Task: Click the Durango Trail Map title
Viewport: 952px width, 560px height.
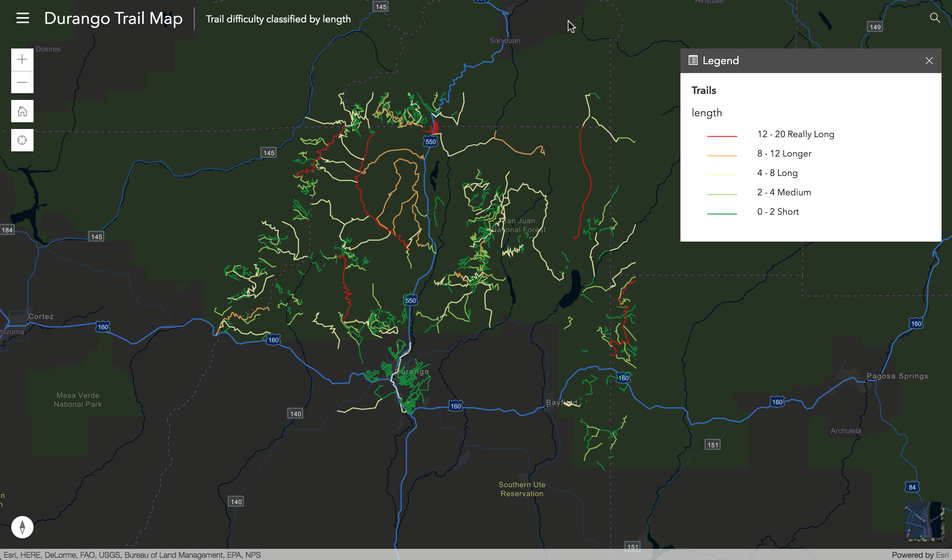Action: click(x=113, y=18)
